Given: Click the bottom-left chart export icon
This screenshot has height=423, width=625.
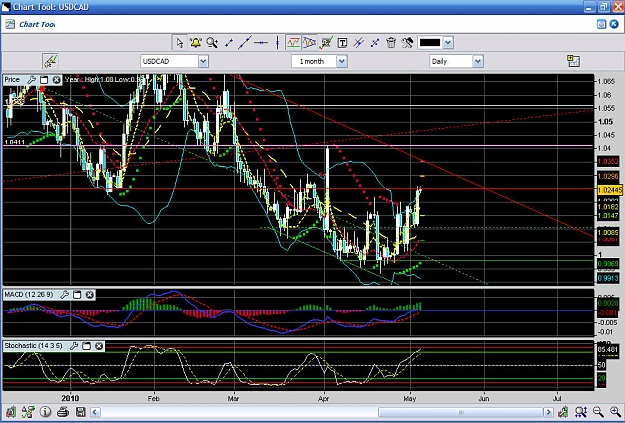Looking at the screenshot, I should (11, 411).
